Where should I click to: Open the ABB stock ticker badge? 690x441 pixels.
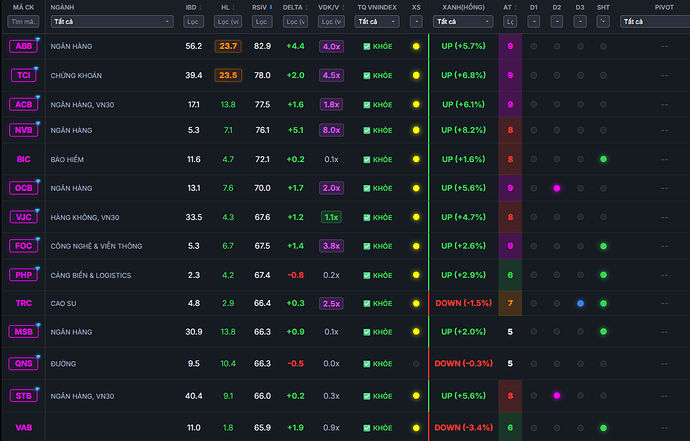click(x=23, y=46)
